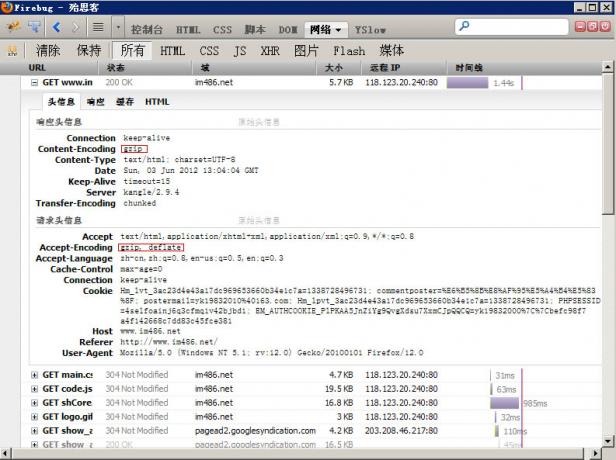Screen dimensions: 616x460
Task: Toggle the 保持 persist button
Action: point(89,50)
